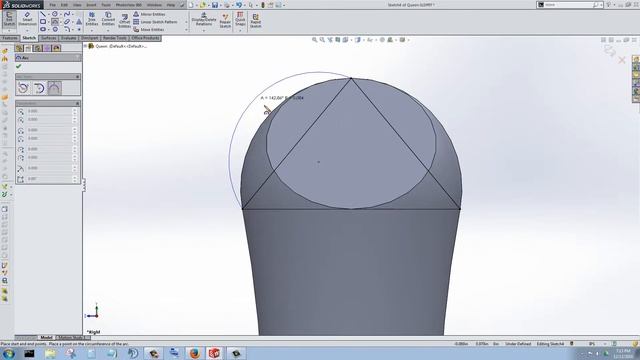Click the New document icon
This screenshot has height=360, width=640.
191,5
